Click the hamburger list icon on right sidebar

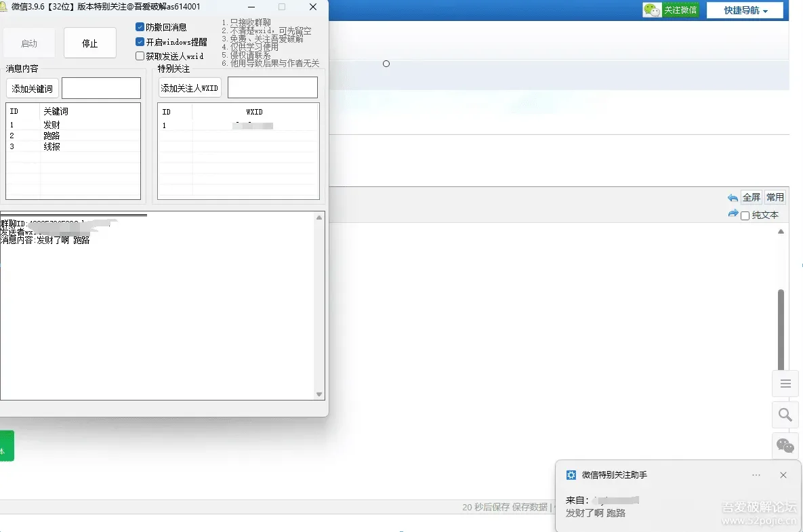(x=785, y=384)
